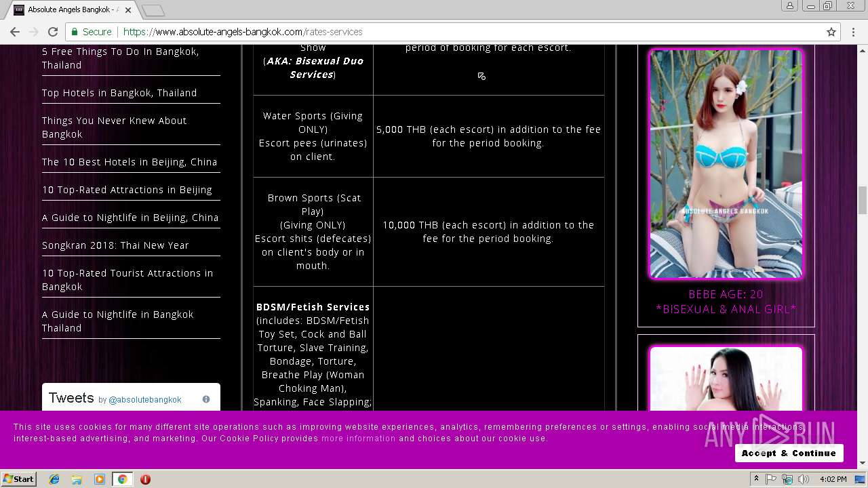Click the 'Tweets' widget heading
The image size is (868, 488).
[x=71, y=398]
